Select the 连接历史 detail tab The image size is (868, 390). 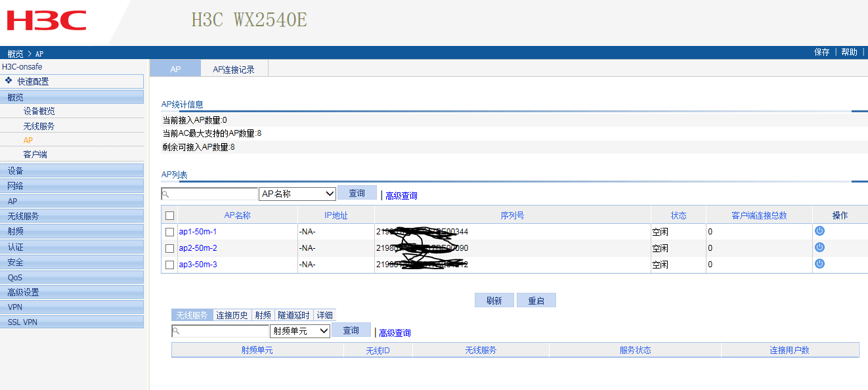coord(232,315)
